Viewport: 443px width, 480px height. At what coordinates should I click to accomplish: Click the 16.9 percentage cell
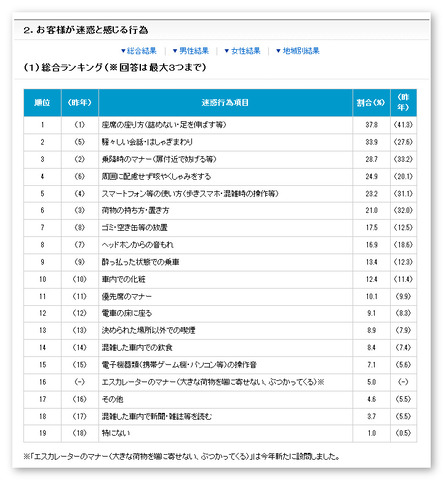[x=371, y=245]
